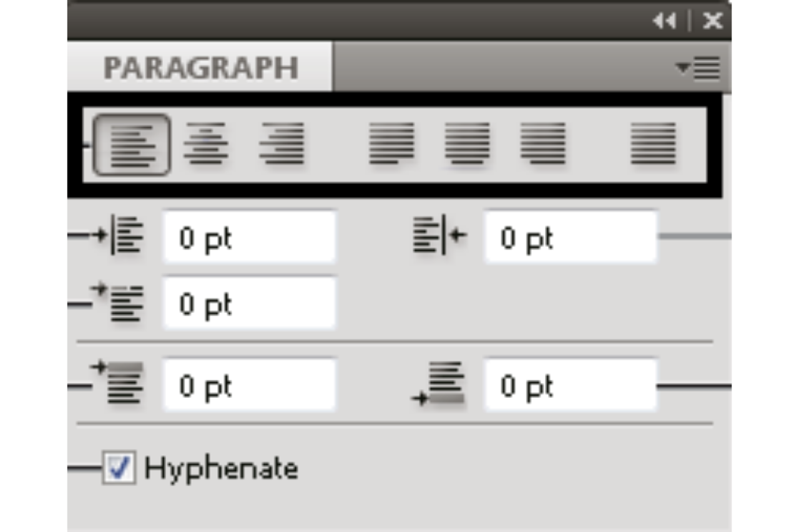Collapse the panel with the double-arrow icon

[665, 21]
